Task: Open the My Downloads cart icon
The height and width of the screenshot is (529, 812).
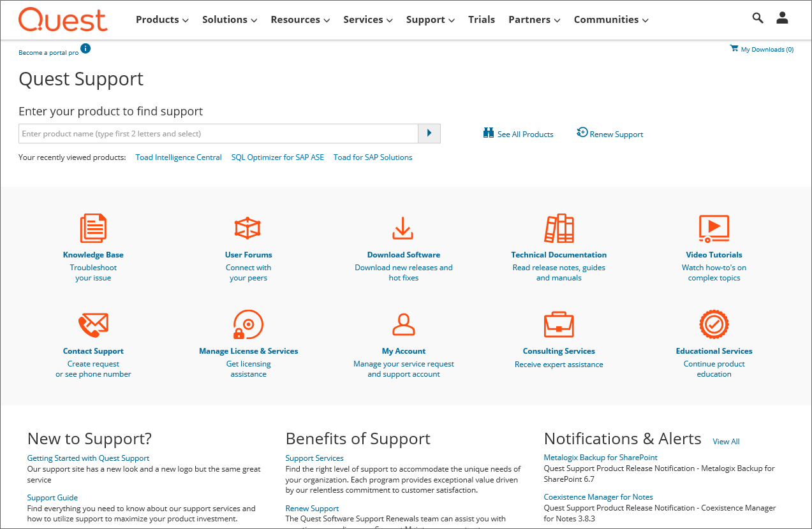Action: point(734,48)
